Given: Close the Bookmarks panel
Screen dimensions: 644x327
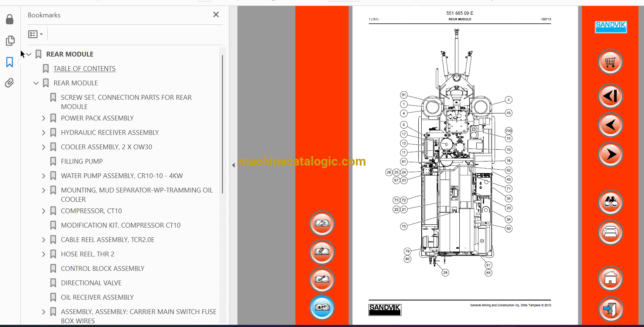Looking at the screenshot, I should pyautogui.click(x=216, y=14).
